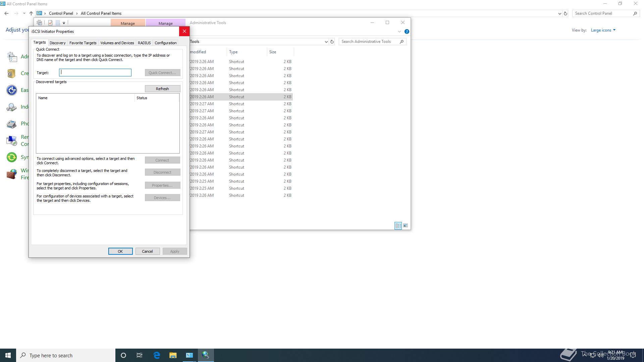Open the first Manage ribbon tab
Screen dimensions: 644x362
(x=128, y=23)
